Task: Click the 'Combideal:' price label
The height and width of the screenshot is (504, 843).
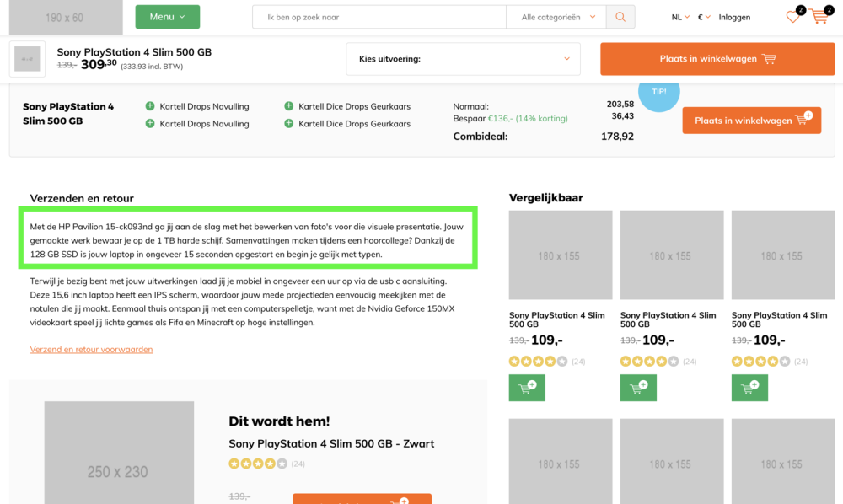Action: [481, 137]
